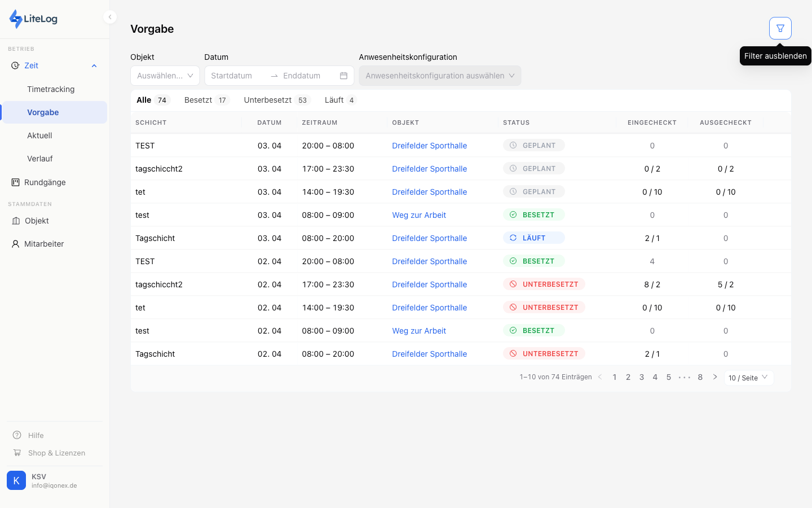Open the Objekt Auswählen dropdown
This screenshot has width=812, height=508.
point(165,76)
